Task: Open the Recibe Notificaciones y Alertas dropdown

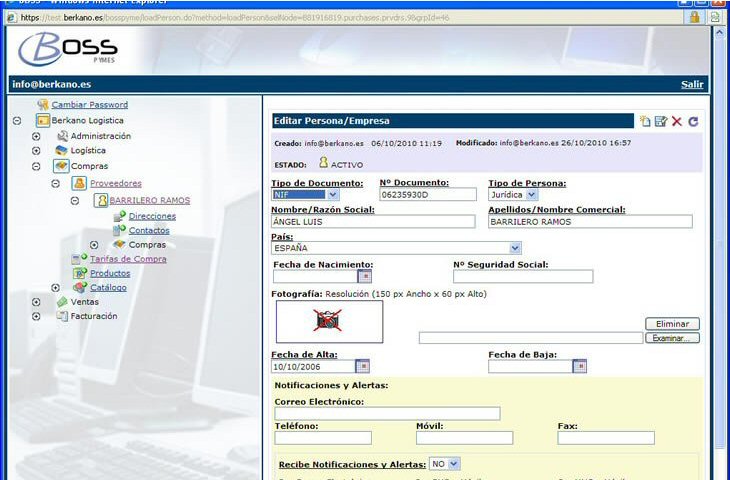Action: (x=454, y=464)
